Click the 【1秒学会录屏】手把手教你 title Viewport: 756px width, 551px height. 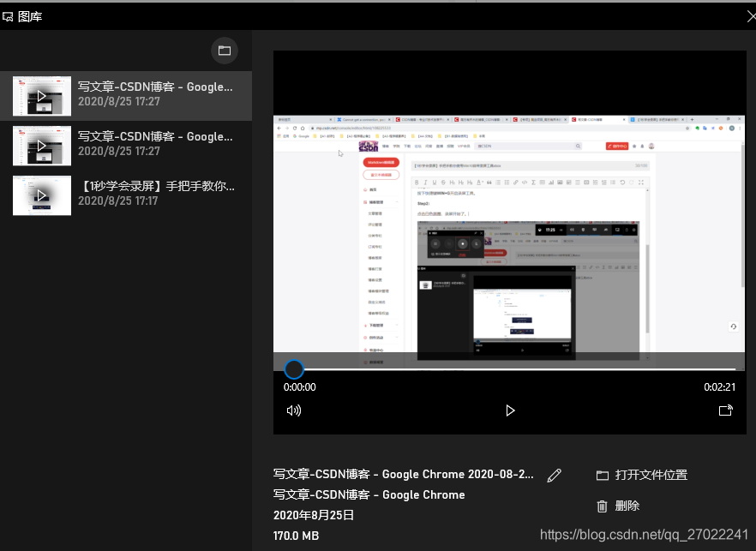156,186
